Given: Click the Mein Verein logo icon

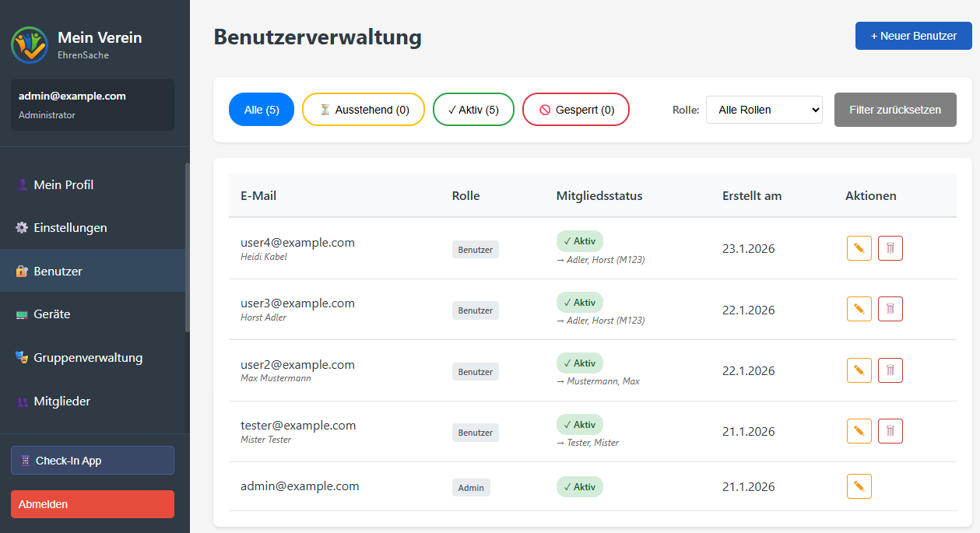Looking at the screenshot, I should pyautogui.click(x=30, y=44).
